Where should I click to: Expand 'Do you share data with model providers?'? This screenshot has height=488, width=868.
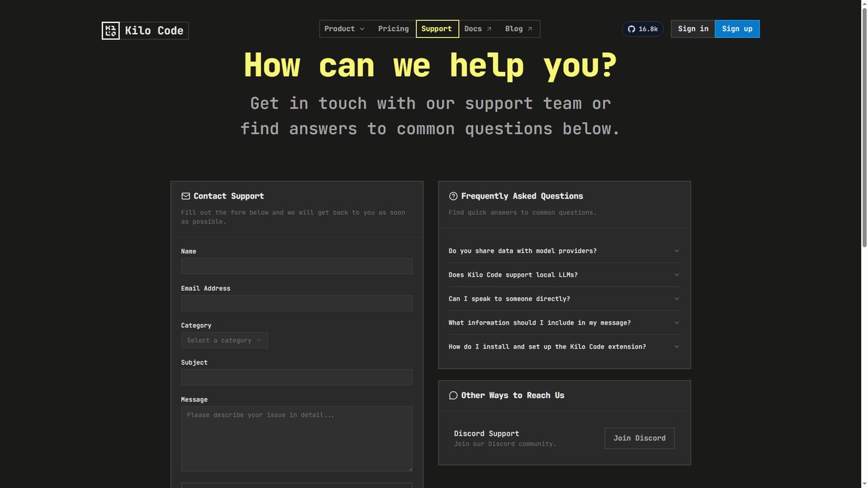[x=564, y=251]
